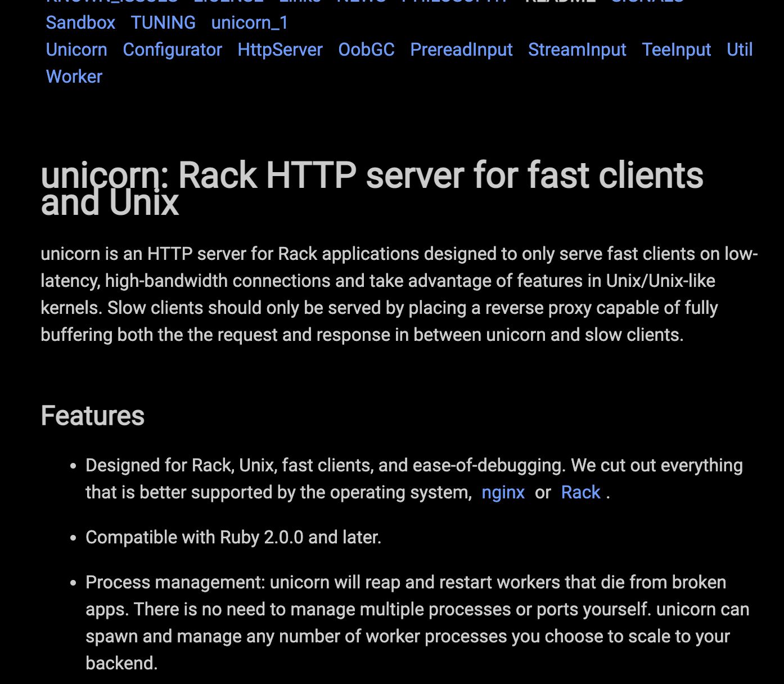Select the OobGC link
Image resolution: width=784 pixels, height=684 pixels.
(x=366, y=49)
